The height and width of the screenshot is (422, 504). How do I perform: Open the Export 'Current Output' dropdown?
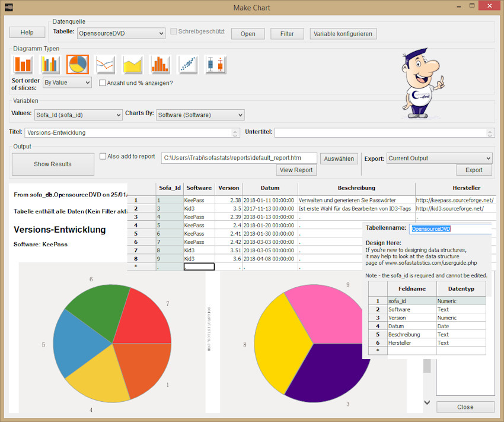[x=439, y=158]
